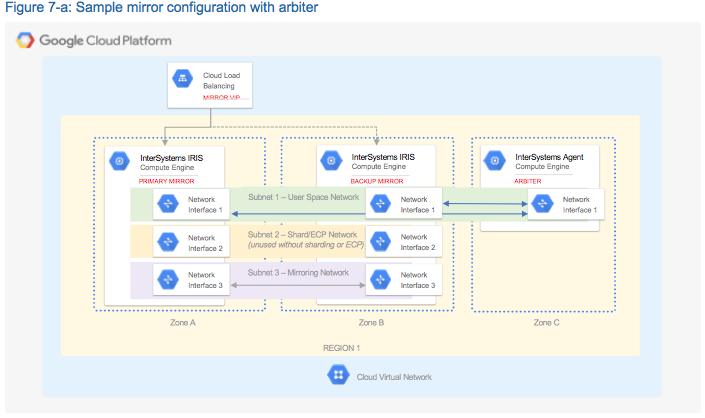Click '(unused without sharding or ECP)' note

tap(306, 245)
